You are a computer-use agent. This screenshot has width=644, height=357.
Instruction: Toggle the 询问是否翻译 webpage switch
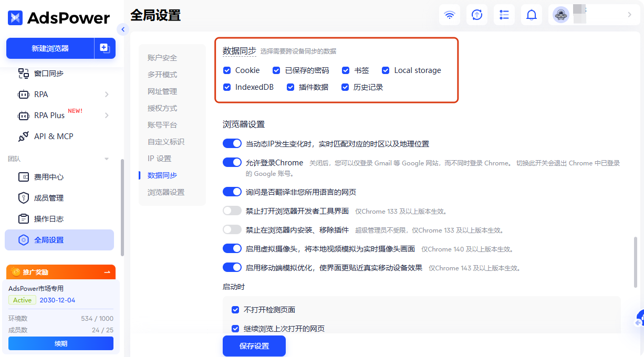coord(232,192)
